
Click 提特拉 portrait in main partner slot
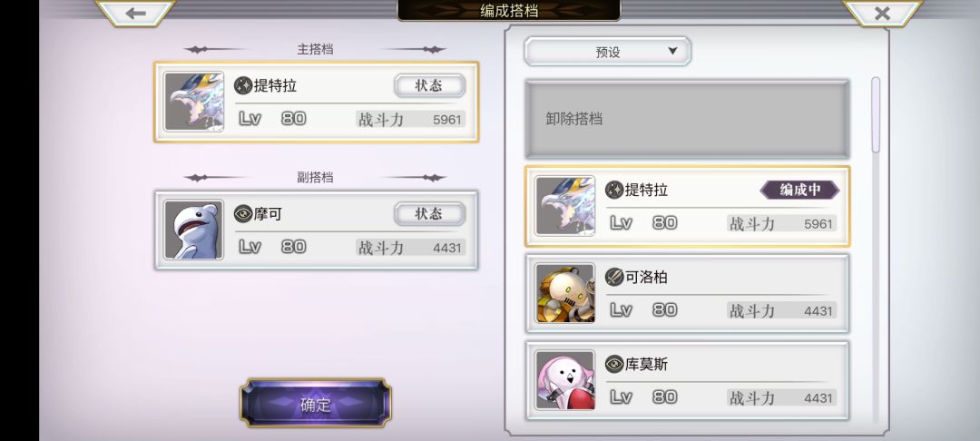coord(194,102)
